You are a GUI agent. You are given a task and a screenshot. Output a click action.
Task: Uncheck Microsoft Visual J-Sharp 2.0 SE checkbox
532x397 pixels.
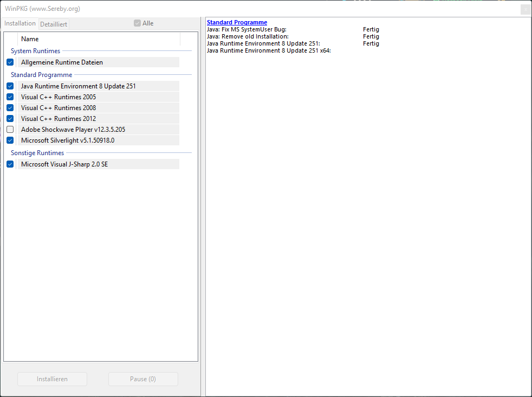10,164
